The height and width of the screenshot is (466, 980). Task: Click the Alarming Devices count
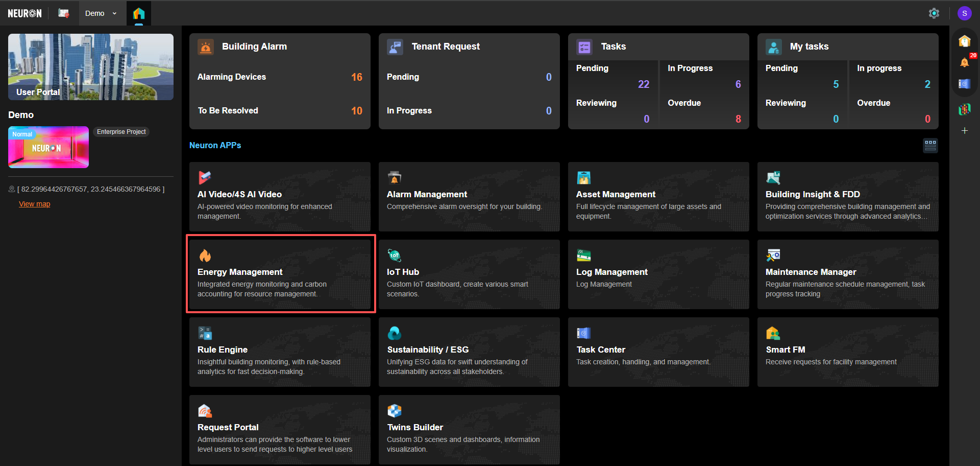356,77
